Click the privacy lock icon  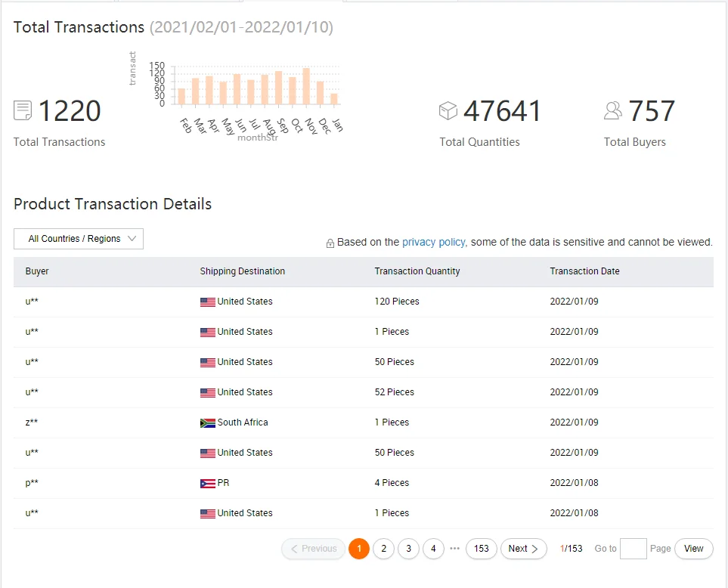click(x=330, y=243)
